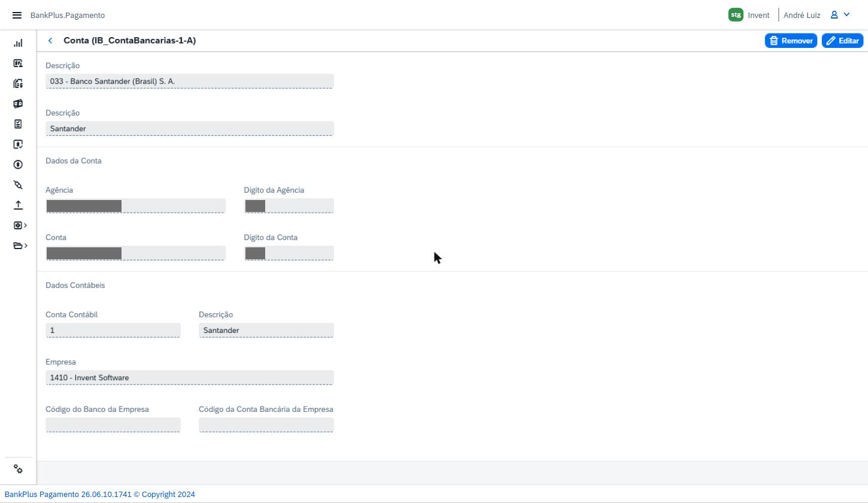Open the document with dollar sign sidebar icon
Image resolution: width=868 pixels, height=503 pixels.
(x=18, y=83)
